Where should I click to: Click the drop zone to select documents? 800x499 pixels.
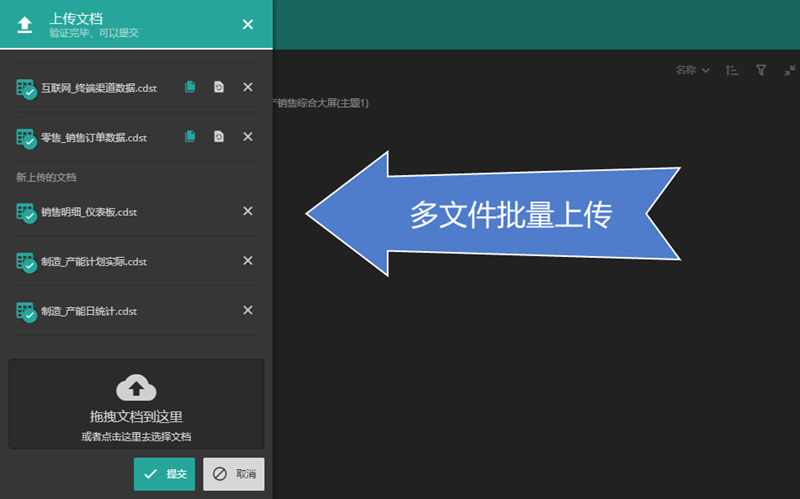[136, 404]
